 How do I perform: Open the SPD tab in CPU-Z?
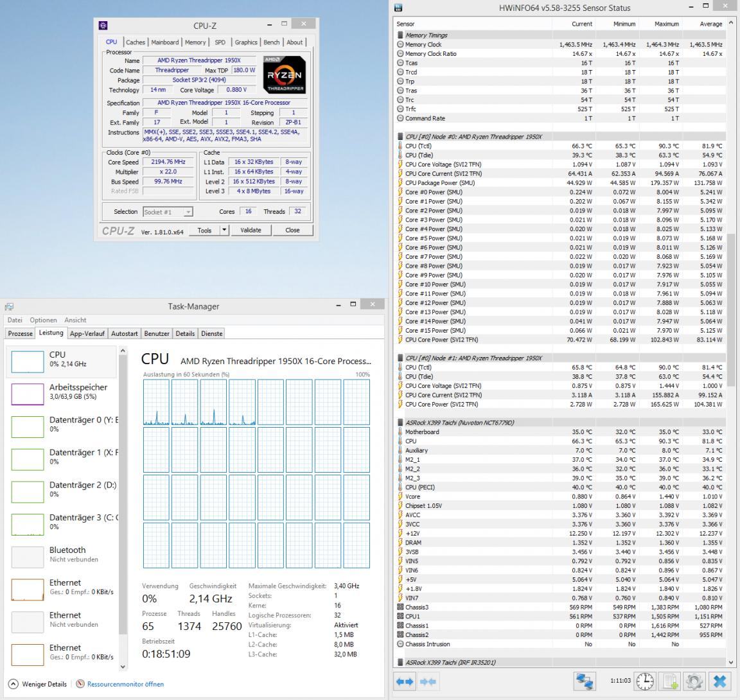tap(220, 42)
